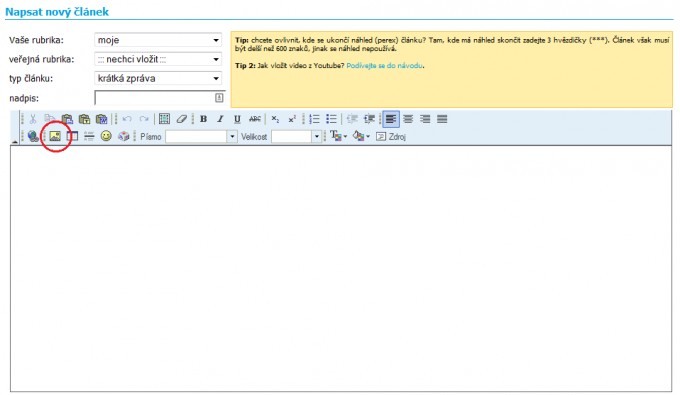Align text left
This screenshot has width=680, height=395.
(391, 119)
